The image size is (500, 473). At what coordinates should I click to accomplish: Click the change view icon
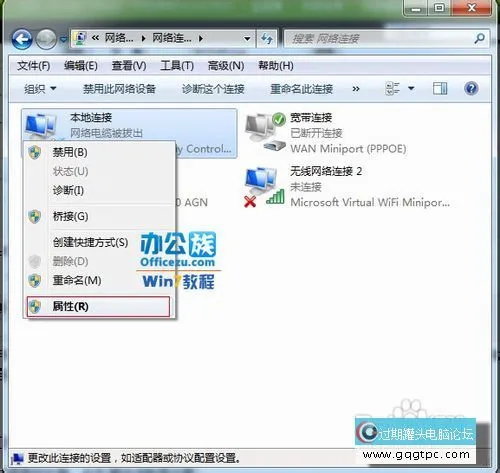[x=392, y=89]
